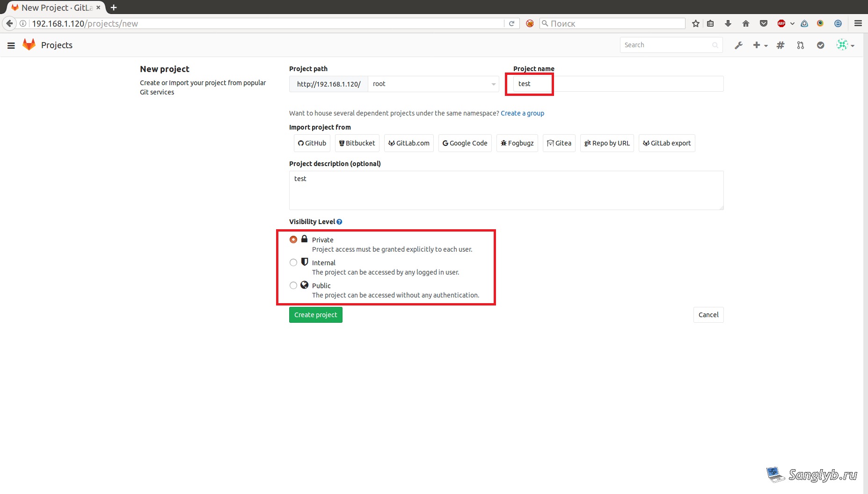Viewport: 868px width, 494px height.
Task: Switch to the New Project GitLab tab
Action: tap(55, 7)
